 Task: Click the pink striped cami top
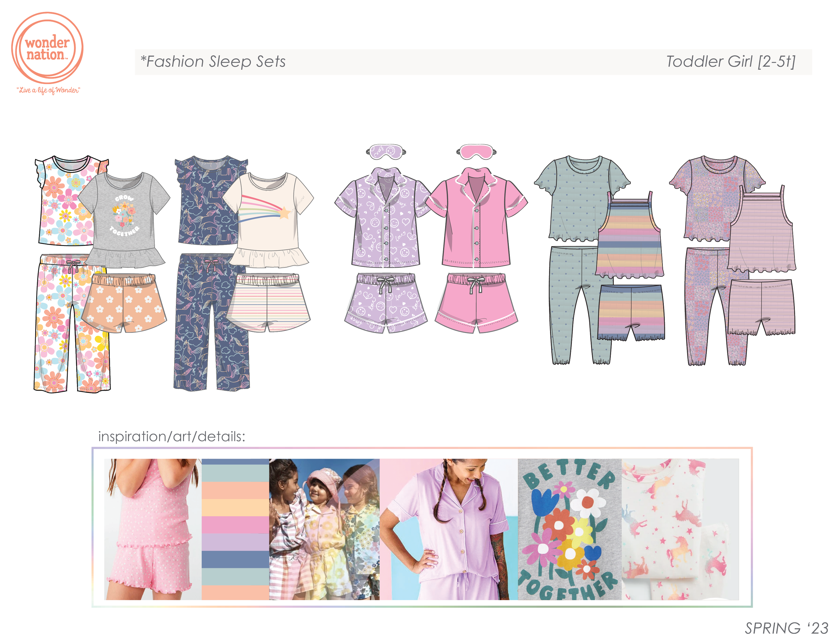[762, 229]
